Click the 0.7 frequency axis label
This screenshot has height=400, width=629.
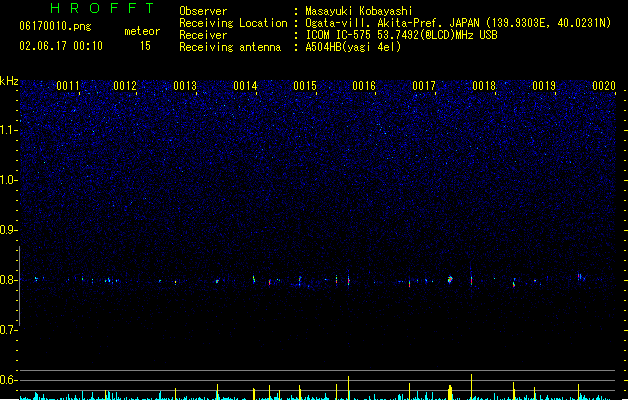coord(8,330)
